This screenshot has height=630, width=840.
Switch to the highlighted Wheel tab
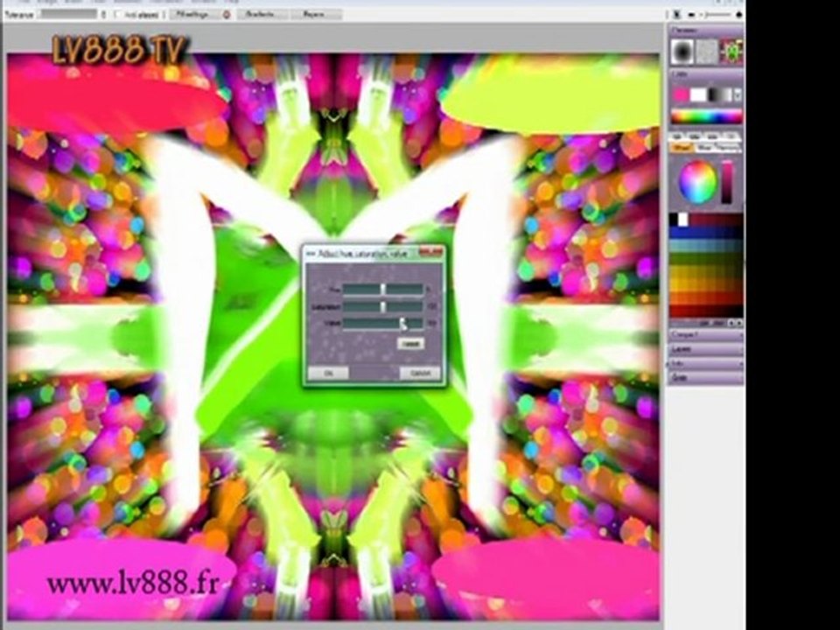[682, 147]
